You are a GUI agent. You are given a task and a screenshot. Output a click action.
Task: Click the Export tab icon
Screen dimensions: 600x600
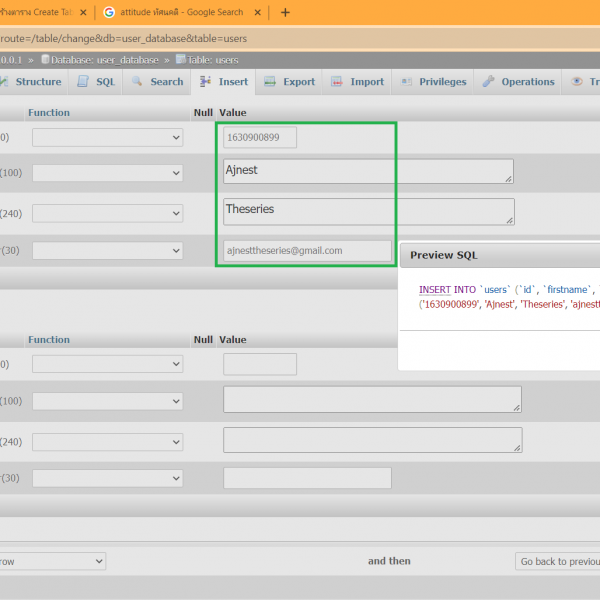[x=271, y=82]
